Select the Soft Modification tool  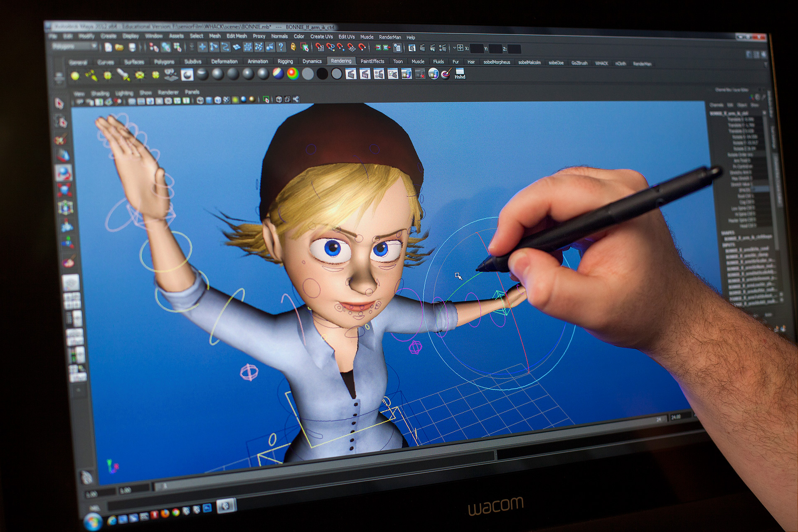(66, 225)
